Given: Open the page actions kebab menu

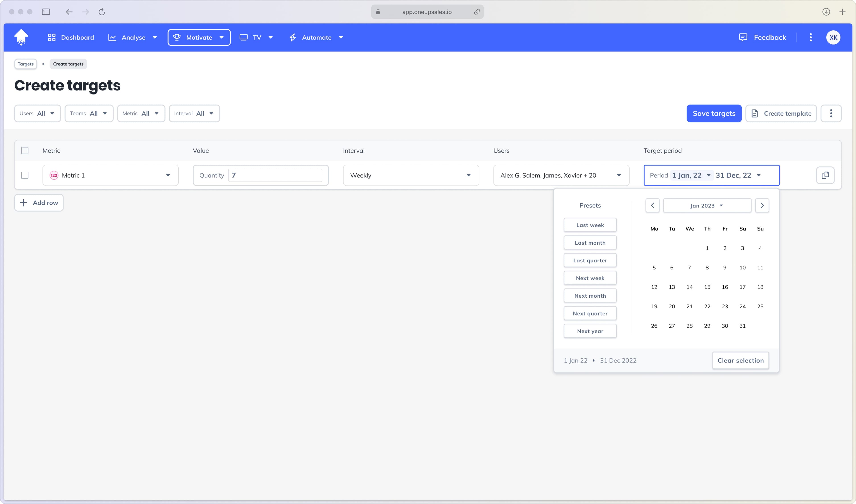Looking at the screenshot, I should pyautogui.click(x=831, y=113).
